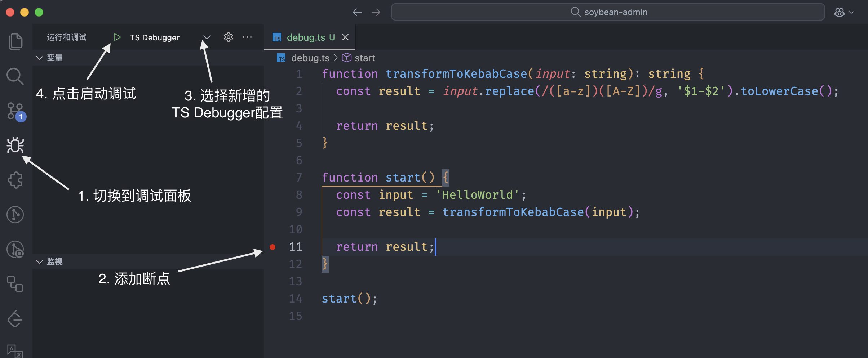The image size is (868, 358).
Task: Click the start symbol in breadcrumb
Action: tap(364, 58)
